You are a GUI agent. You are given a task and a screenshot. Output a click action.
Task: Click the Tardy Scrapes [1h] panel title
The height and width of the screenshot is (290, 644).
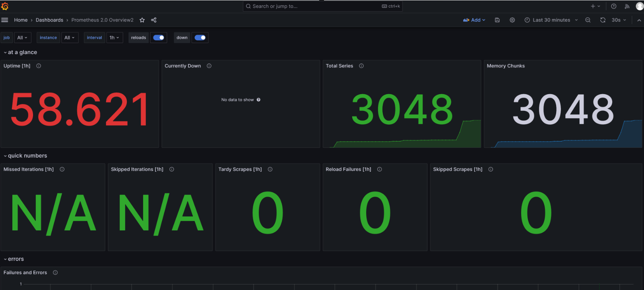click(x=240, y=169)
